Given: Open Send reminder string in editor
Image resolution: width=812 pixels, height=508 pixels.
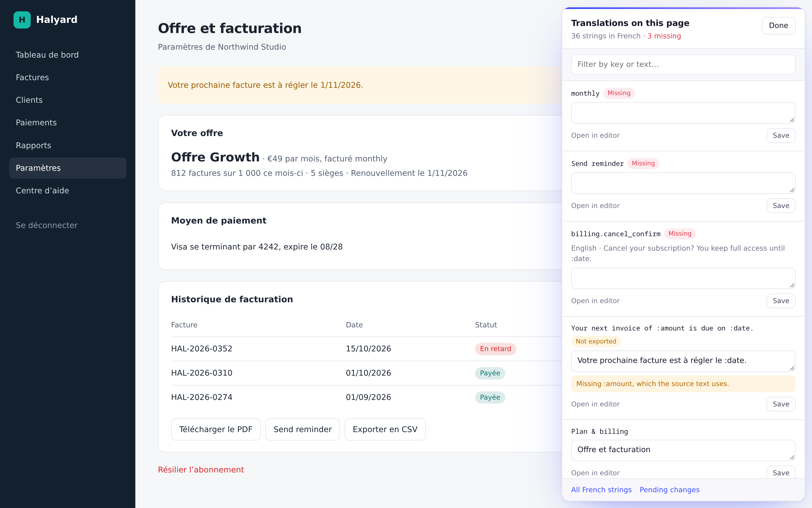Looking at the screenshot, I should point(595,206).
